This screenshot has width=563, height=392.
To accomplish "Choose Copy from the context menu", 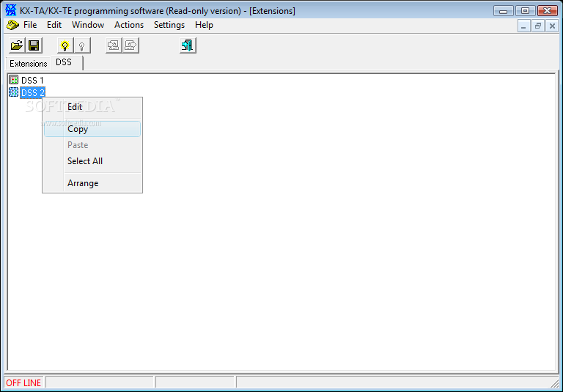I will 92,129.
